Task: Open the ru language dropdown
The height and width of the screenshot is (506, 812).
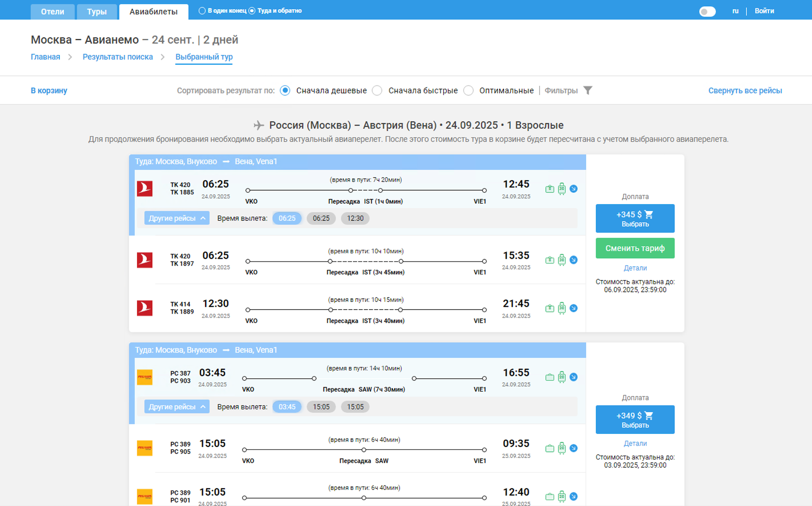Action: (735, 11)
